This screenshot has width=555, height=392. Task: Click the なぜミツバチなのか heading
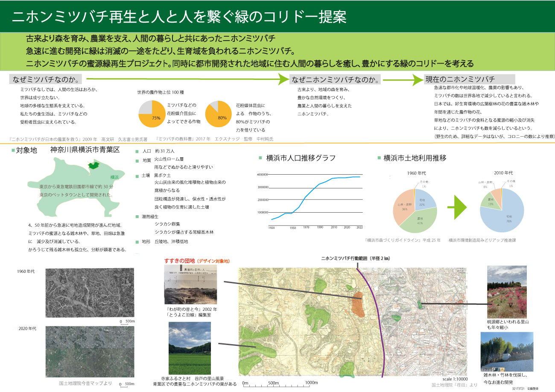click(x=45, y=80)
